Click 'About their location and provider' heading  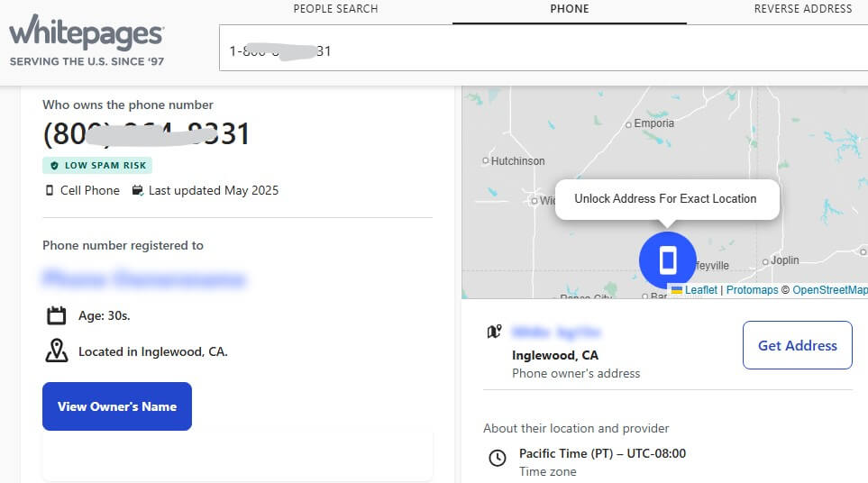(576, 428)
